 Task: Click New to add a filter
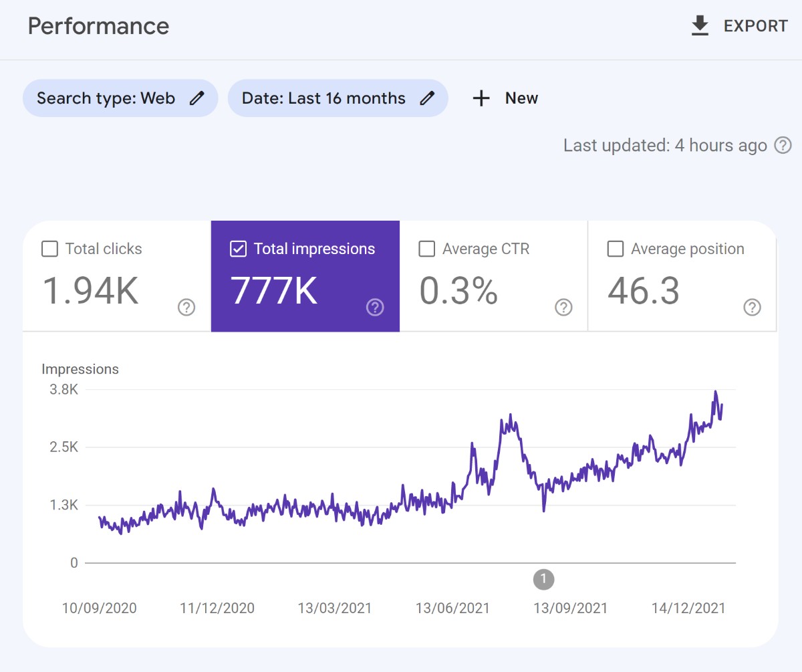click(521, 98)
